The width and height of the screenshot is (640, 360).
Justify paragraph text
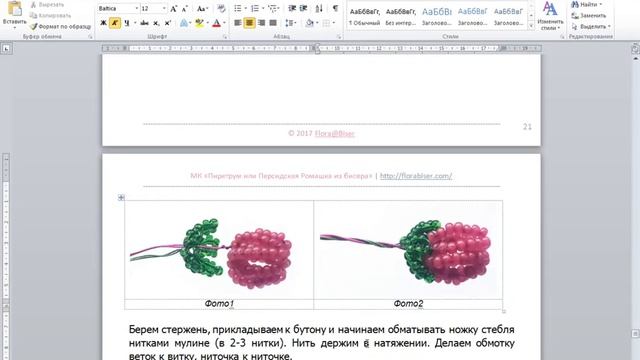273,23
